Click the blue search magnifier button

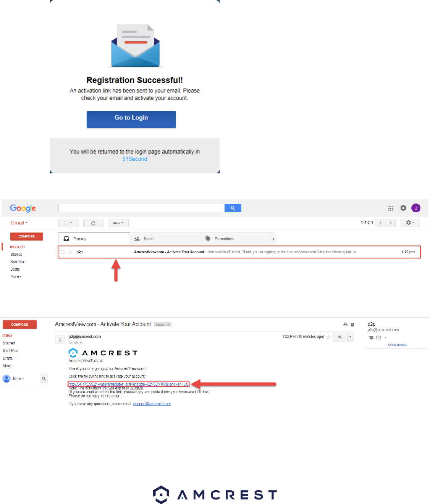(233, 208)
